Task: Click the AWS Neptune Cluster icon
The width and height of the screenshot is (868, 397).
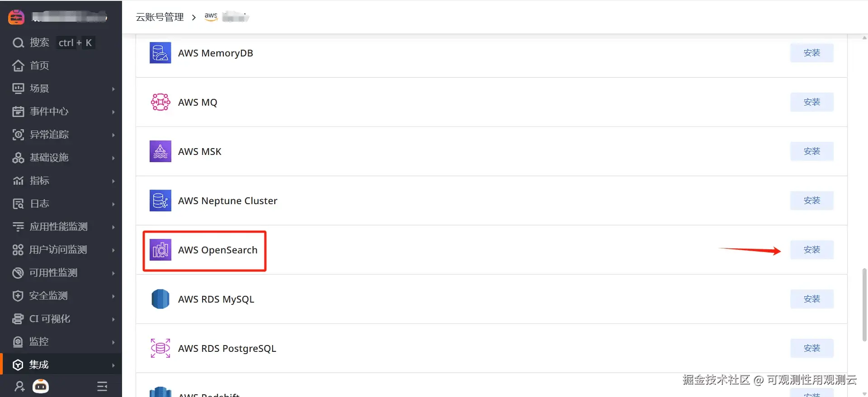Action: coord(160,201)
